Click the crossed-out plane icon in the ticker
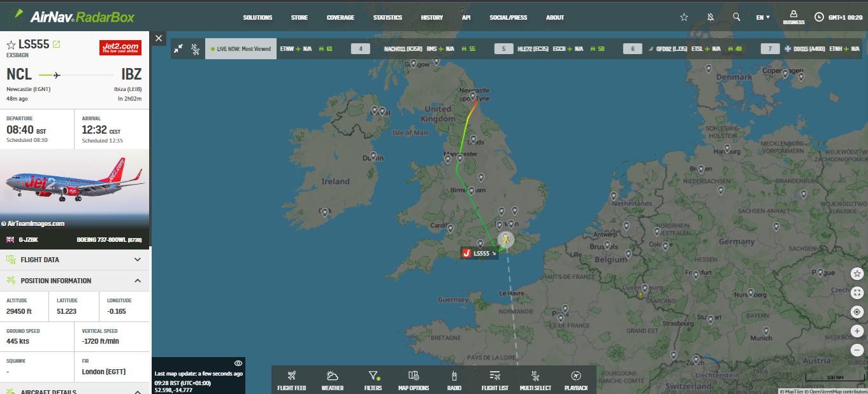This screenshot has height=394, width=868. [x=195, y=48]
